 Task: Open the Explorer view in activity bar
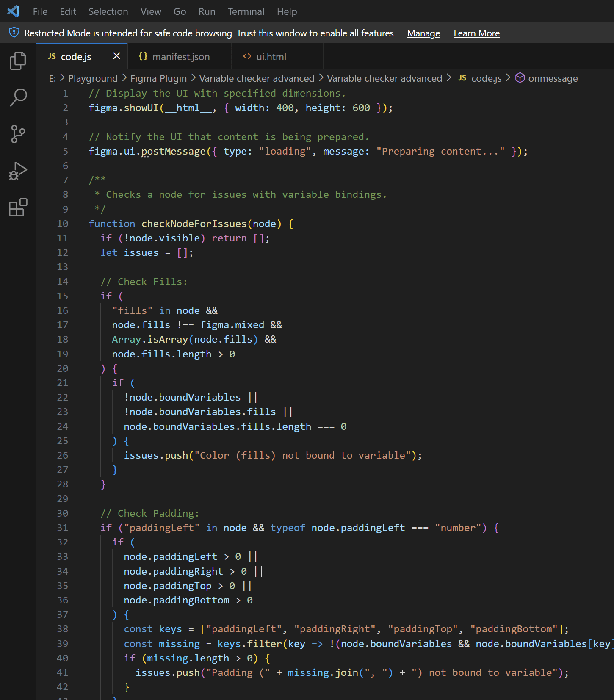[18, 61]
